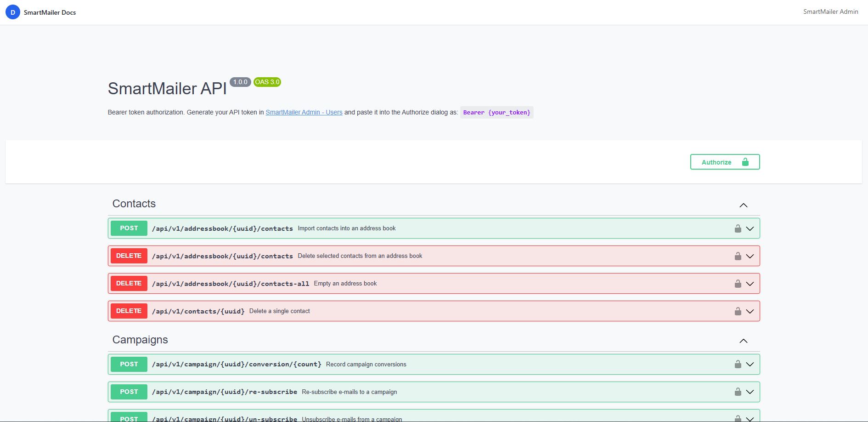868x422 pixels.
Task: Click 'Delete selected contacts from an address book' description
Action: pos(360,256)
